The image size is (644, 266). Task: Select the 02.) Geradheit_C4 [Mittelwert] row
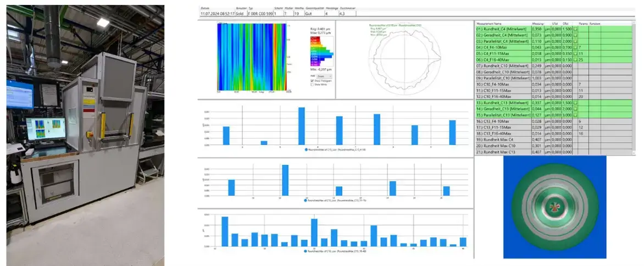tap(555, 35)
